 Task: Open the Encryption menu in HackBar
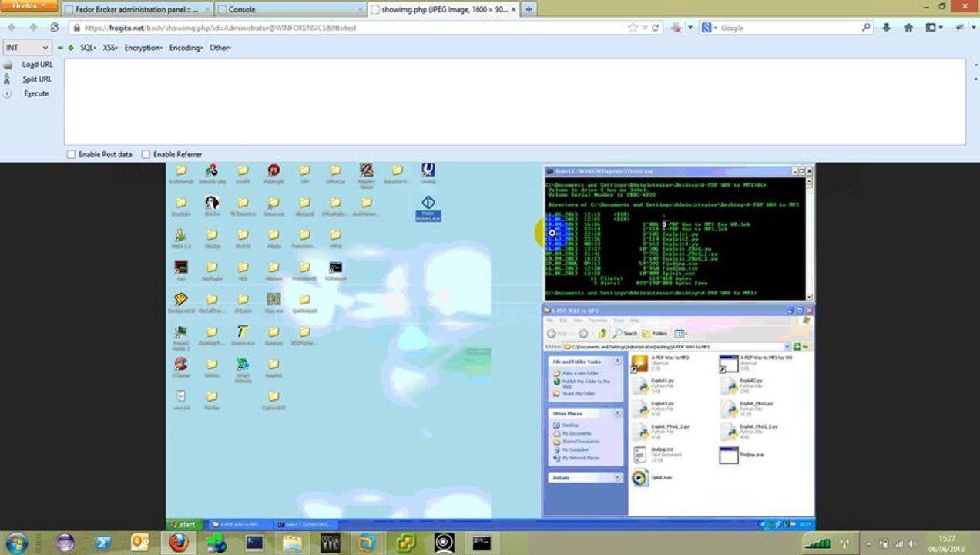coord(143,48)
